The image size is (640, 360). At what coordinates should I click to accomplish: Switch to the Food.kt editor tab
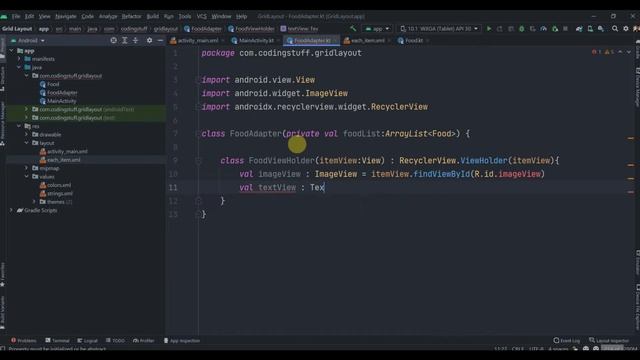pyautogui.click(x=413, y=40)
